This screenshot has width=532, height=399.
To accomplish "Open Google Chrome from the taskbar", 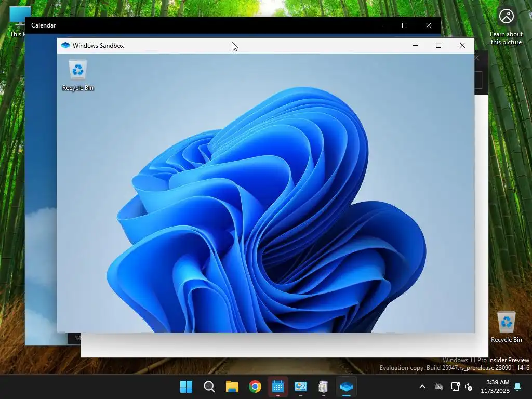I will click(x=255, y=387).
